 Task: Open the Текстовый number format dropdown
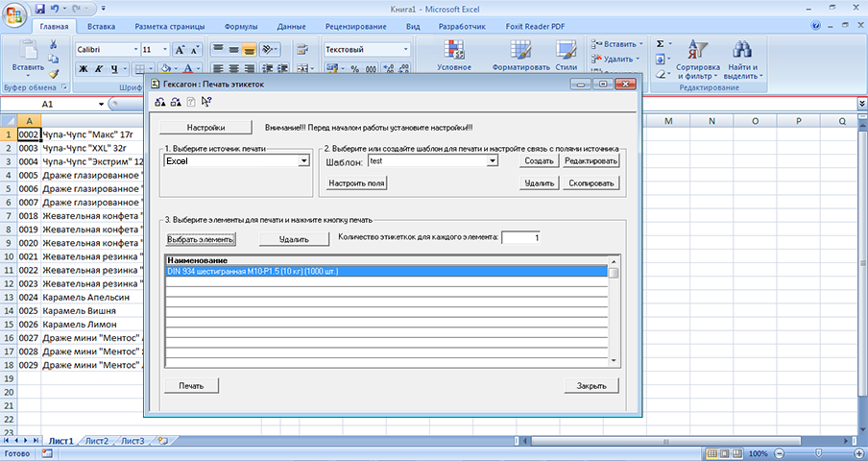406,49
